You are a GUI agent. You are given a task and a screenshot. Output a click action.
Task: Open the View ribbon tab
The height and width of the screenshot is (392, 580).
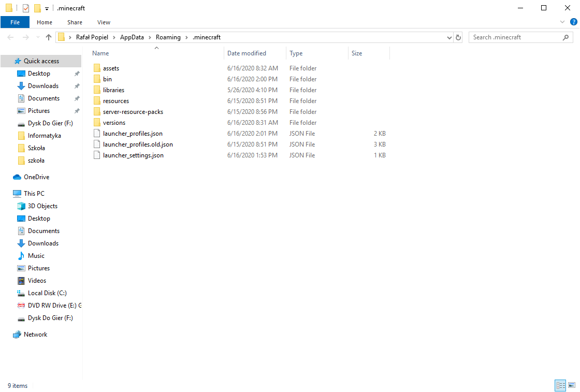104,22
